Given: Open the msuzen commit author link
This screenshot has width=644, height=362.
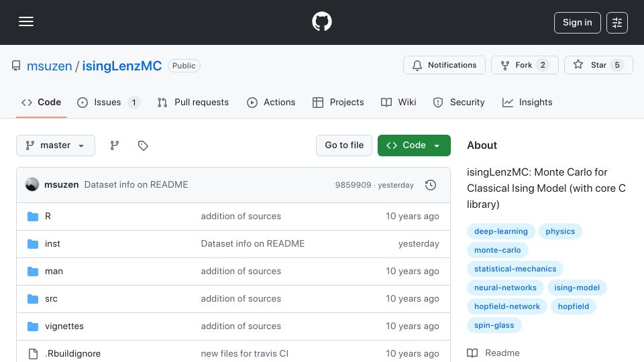Looking at the screenshot, I should [61, 185].
